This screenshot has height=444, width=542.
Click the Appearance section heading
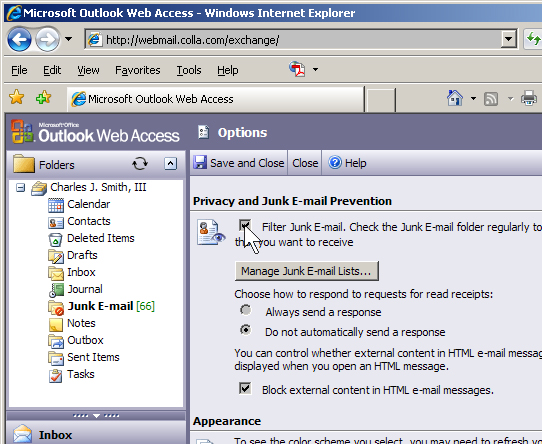point(227,421)
